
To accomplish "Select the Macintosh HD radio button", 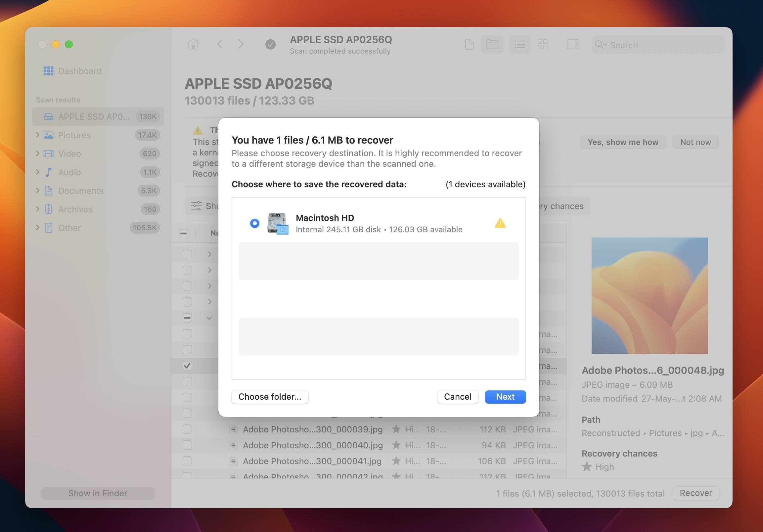I will [x=254, y=223].
